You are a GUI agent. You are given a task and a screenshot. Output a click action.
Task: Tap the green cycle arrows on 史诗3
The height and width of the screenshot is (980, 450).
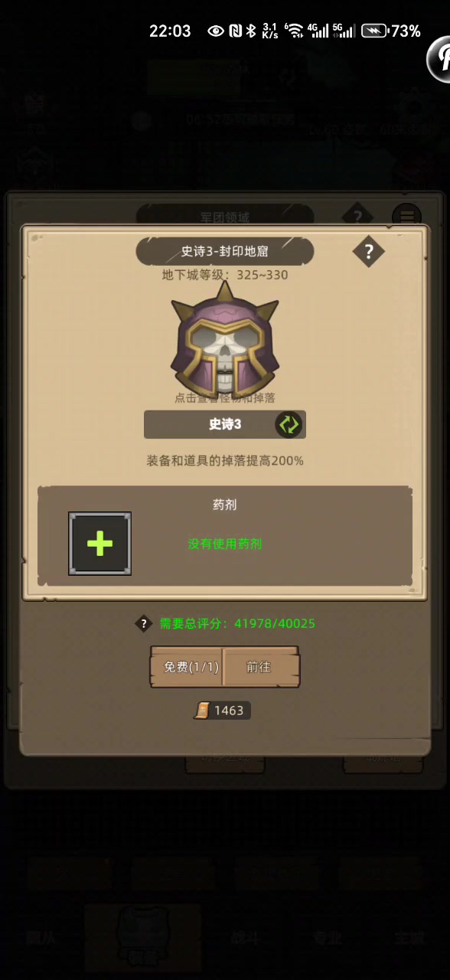289,424
